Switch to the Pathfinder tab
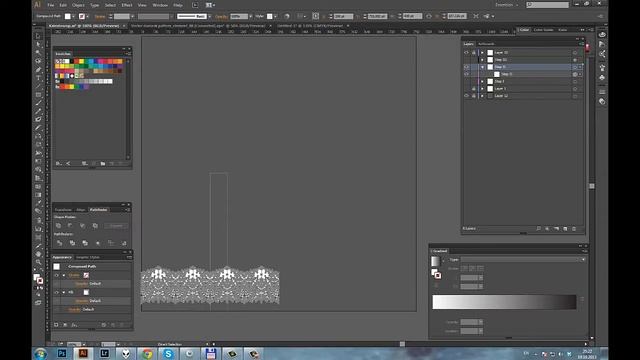640x360 pixels. (x=98, y=210)
